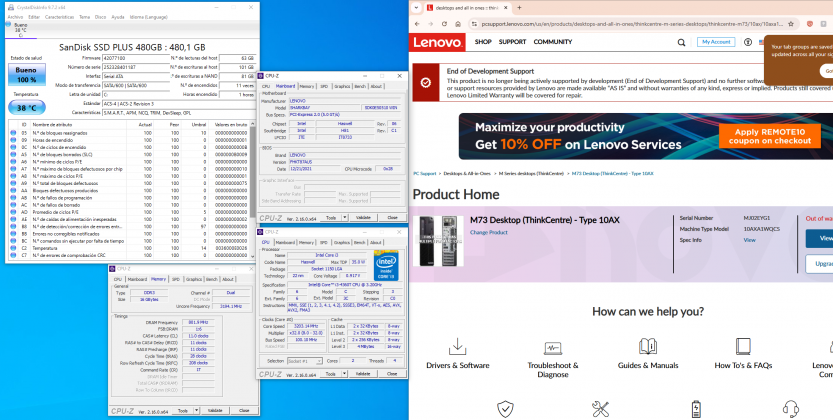Click the Apply REMOTE10 coupon banner button
The height and width of the screenshot is (420, 833).
click(770, 136)
